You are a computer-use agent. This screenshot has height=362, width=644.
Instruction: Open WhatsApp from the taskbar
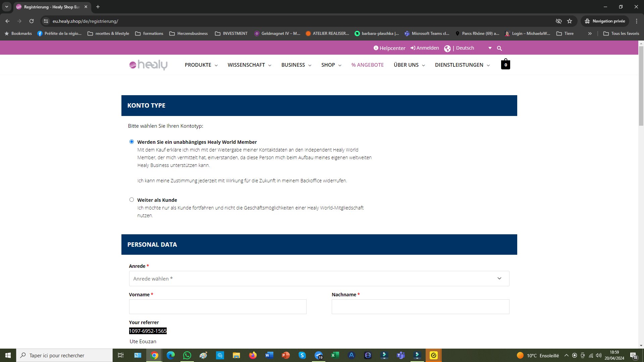(187, 355)
